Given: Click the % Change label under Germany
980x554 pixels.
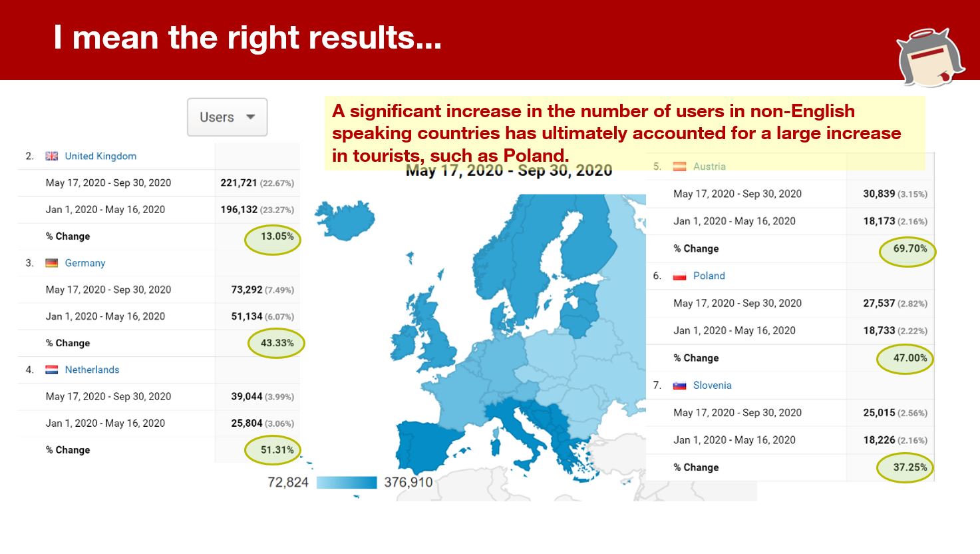Looking at the screenshot, I should point(68,343).
